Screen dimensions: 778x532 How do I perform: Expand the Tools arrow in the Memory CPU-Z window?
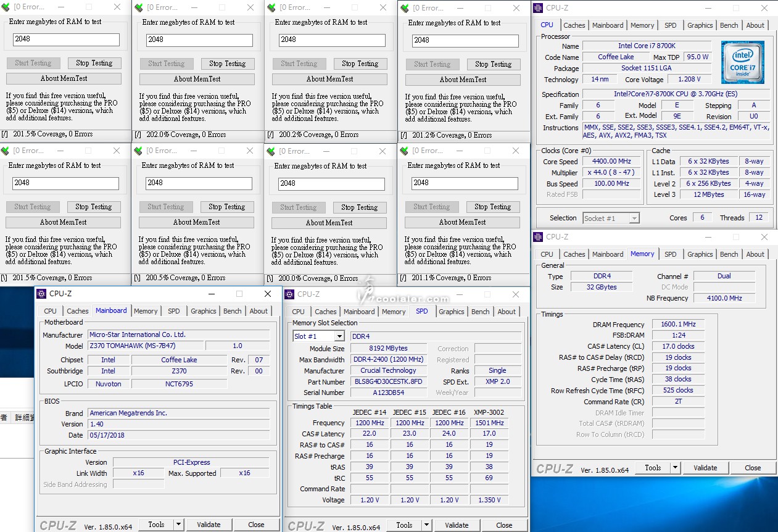coord(675,468)
